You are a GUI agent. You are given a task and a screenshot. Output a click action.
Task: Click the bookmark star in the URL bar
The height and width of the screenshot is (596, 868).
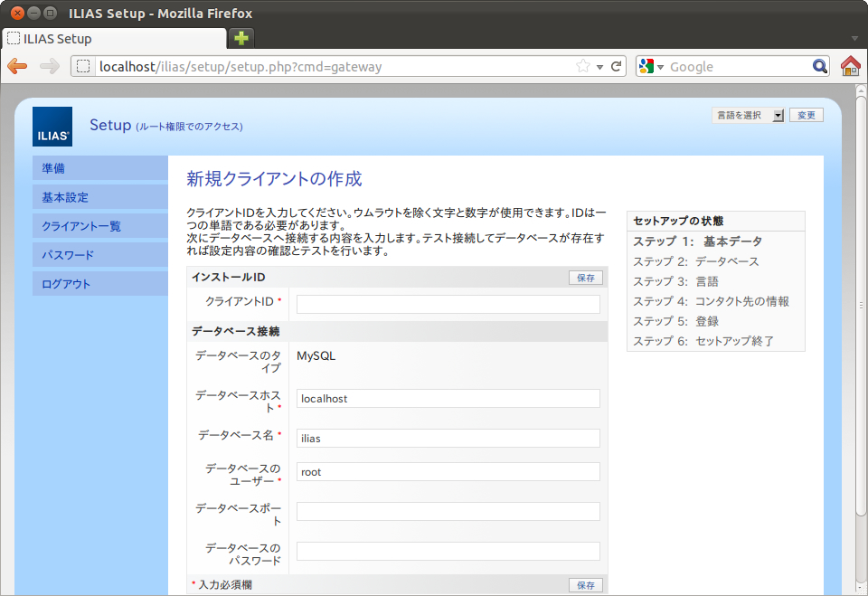point(583,66)
